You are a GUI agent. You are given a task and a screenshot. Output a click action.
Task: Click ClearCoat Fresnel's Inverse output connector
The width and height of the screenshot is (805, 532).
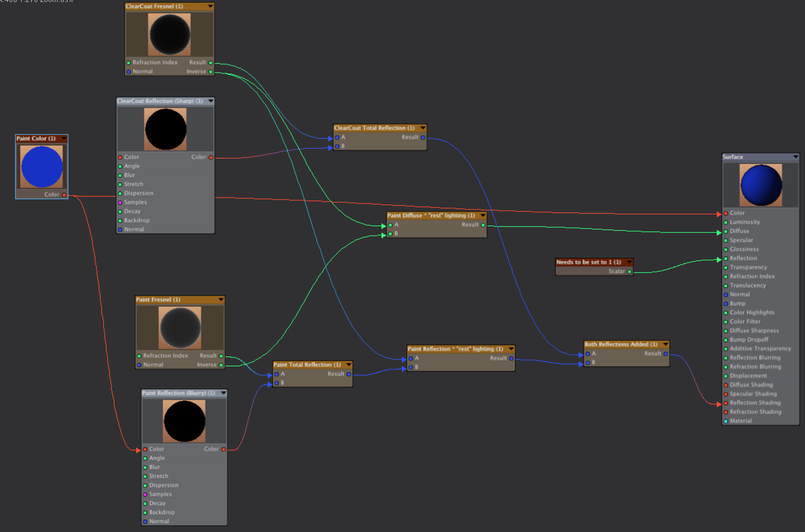point(211,72)
